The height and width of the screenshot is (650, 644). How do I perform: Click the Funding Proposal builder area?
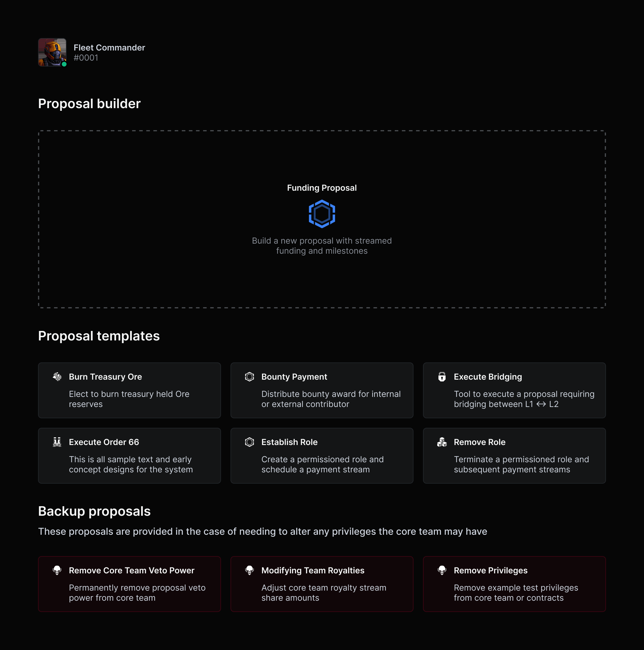pyautogui.click(x=322, y=219)
